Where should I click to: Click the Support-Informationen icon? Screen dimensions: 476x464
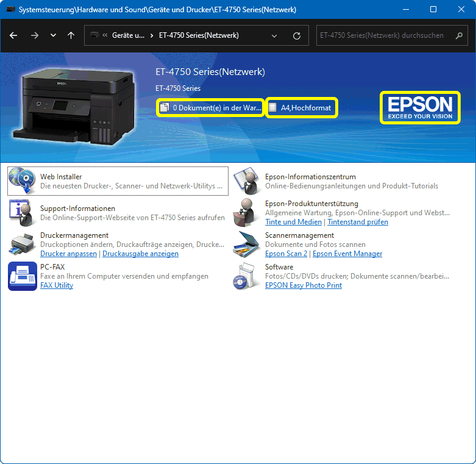point(22,212)
